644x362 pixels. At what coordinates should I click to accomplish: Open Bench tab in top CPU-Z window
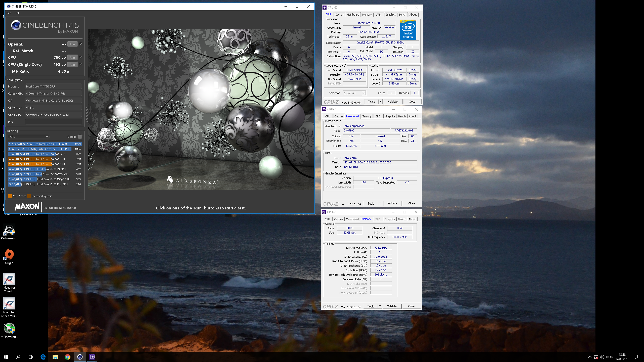click(402, 15)
